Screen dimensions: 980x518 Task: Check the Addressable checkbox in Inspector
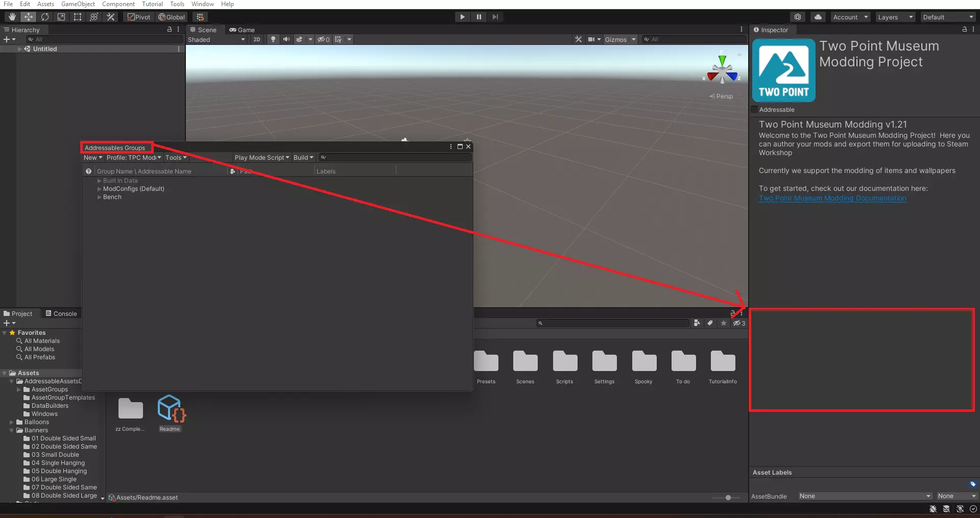tap(754, 110)
